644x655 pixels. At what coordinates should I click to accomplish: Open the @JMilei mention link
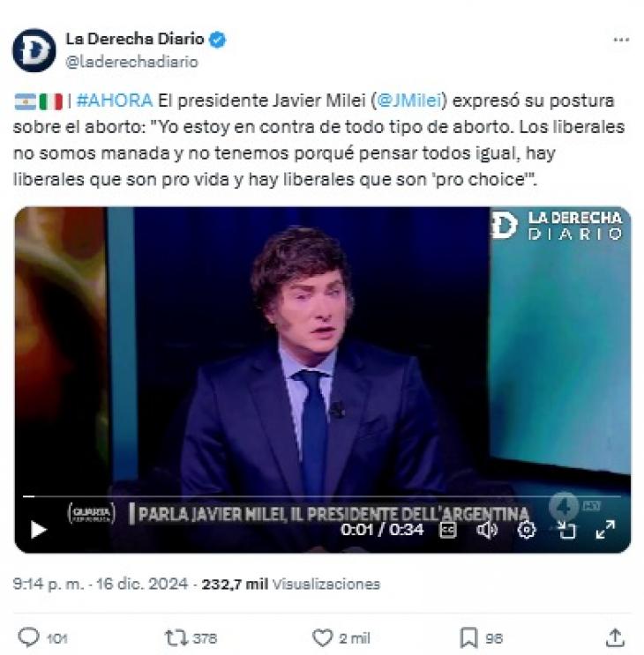tap(409, 100)
